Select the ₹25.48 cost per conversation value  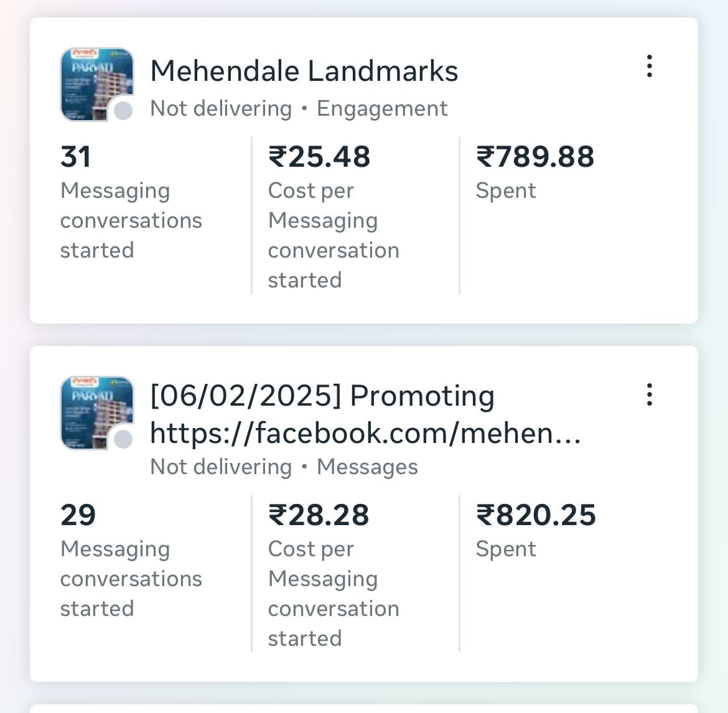tap(319, 157)
